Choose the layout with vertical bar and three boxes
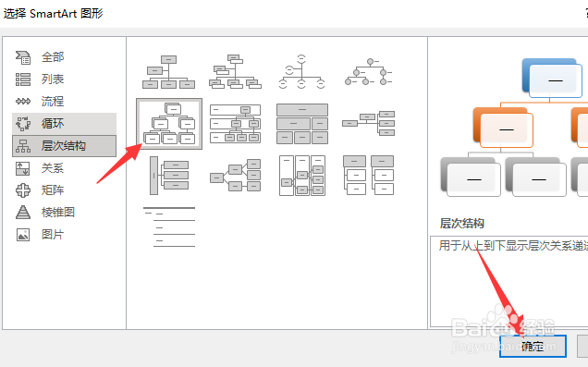 pyautogui.click(x=169, y=176)
